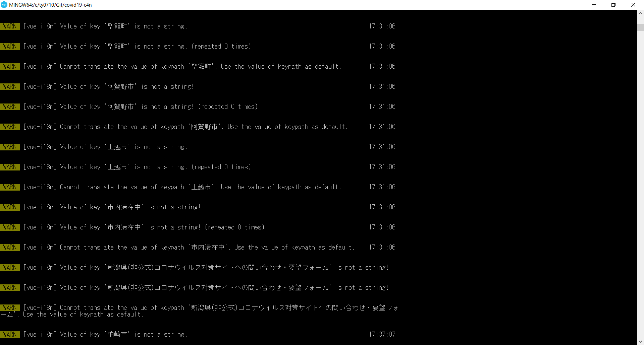Click the window title text MINGW64:/c/ty0710/Git/covid19-c4n
The image size is (644, 345).
pos(50,5)
